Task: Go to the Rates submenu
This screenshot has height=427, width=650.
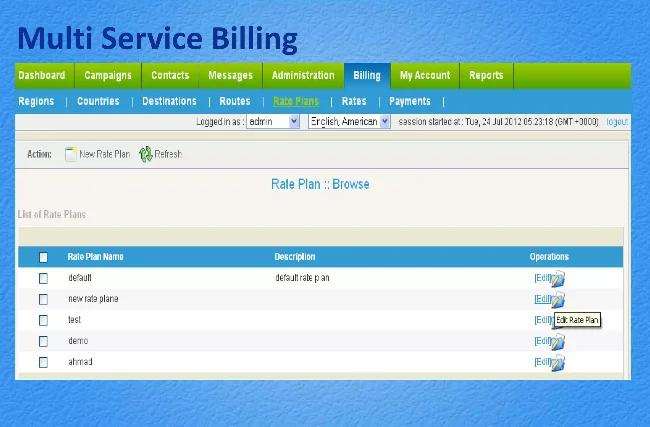Action: tap(354, 101)
